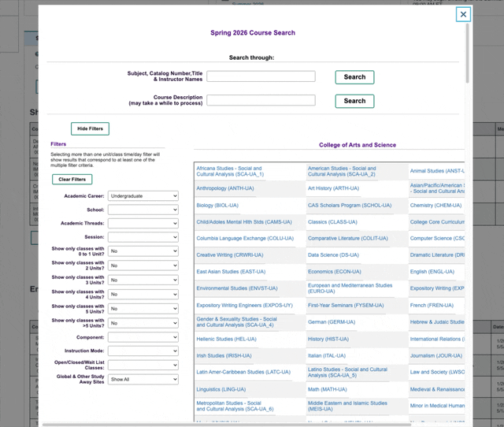Screen dimensions: 504x427
Task: Clear all filters
Action: pos(72,180)
